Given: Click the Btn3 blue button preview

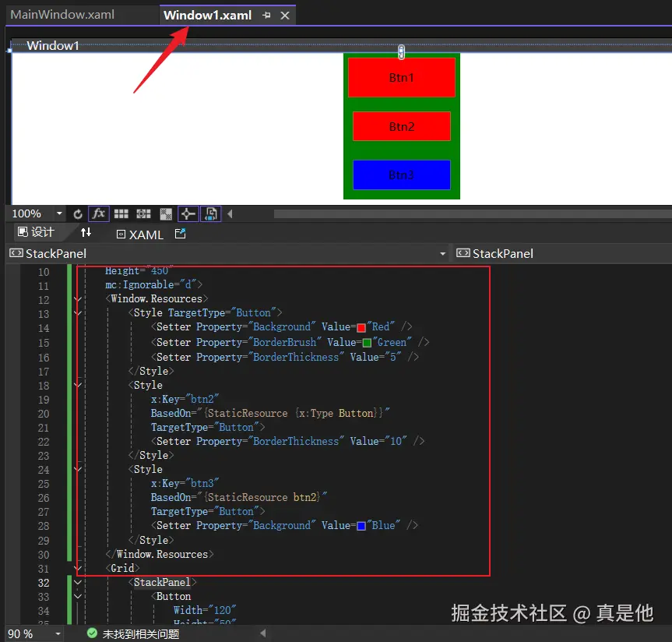Looking at the screenshot, I should [x=402, y=175].
